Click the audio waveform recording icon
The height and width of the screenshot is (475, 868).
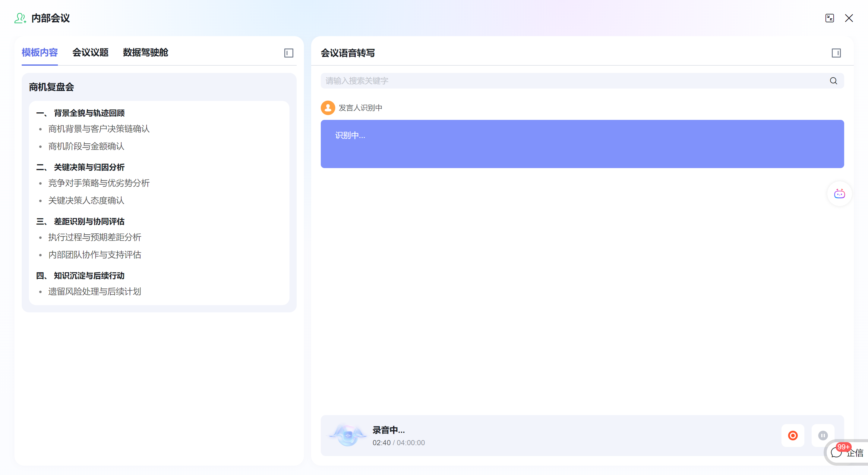(348, 435)
